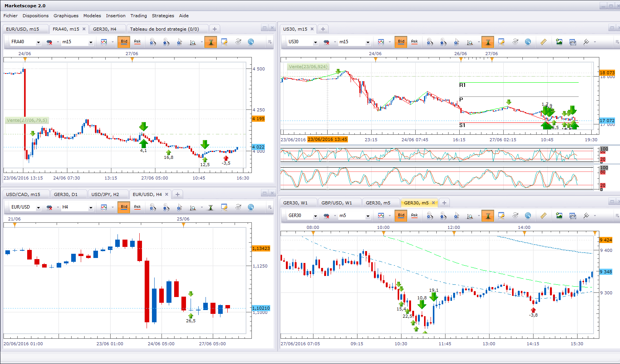Switch to the GBP/USD, W1 tab
620x364 pixels.
click(336, 203)
